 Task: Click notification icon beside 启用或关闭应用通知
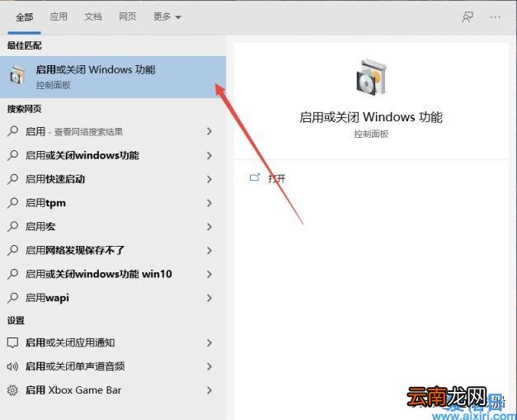[x=12, y=342]
